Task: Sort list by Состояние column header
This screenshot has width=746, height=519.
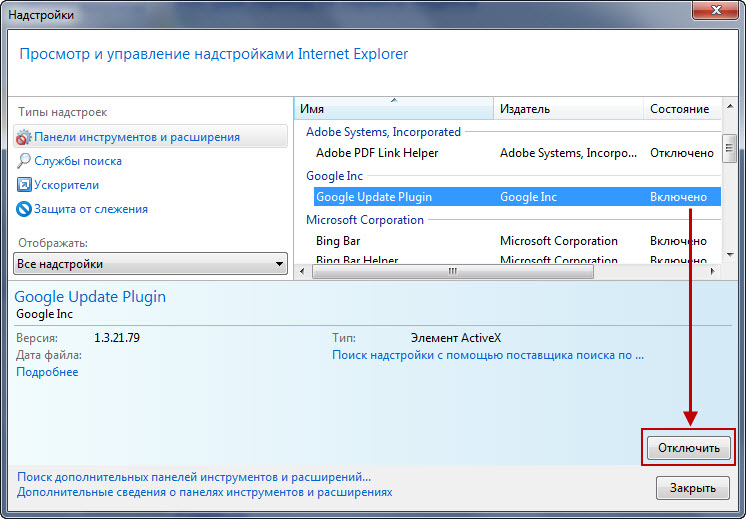Action: 682,109
